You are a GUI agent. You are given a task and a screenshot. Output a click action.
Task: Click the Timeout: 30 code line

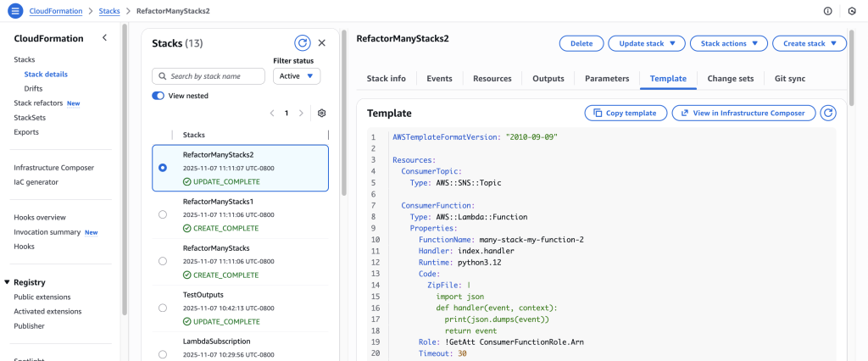point(442,353)
